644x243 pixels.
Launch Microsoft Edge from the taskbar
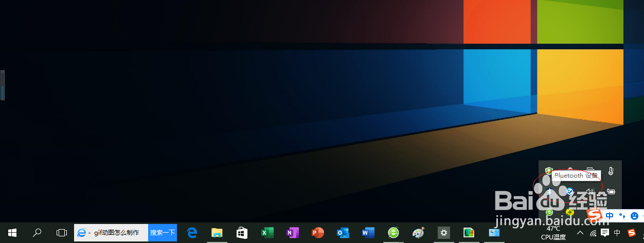[x=192, y=233]
